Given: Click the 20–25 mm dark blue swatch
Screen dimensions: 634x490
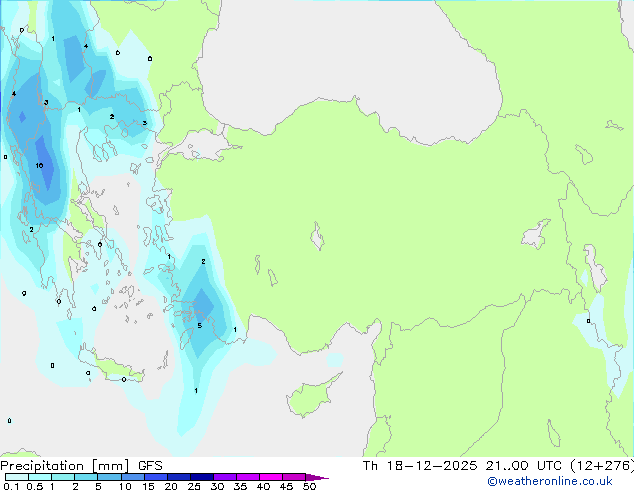Looking at the screenshot, I should click(x=179, y=477).
